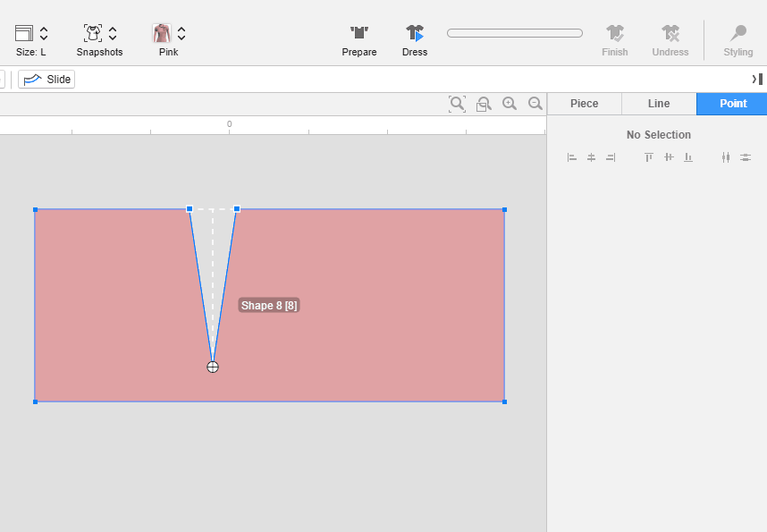Click the align top edges icon

coord(649,157)
